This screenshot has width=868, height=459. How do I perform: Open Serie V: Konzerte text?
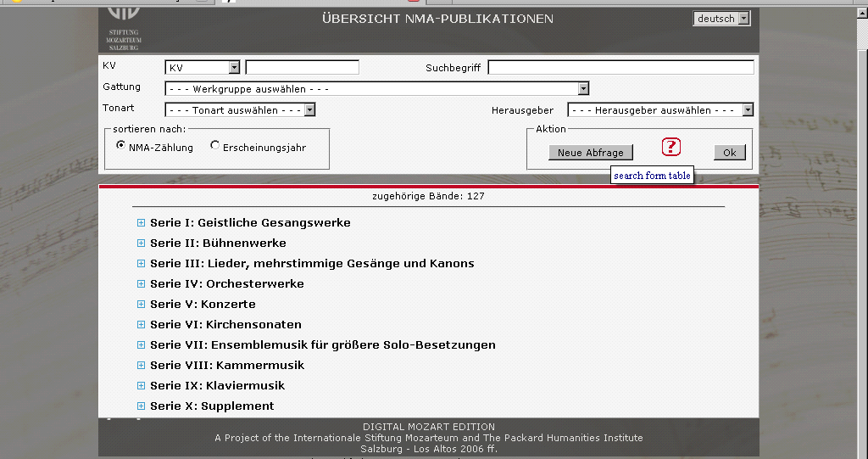[x=203, y=305]
